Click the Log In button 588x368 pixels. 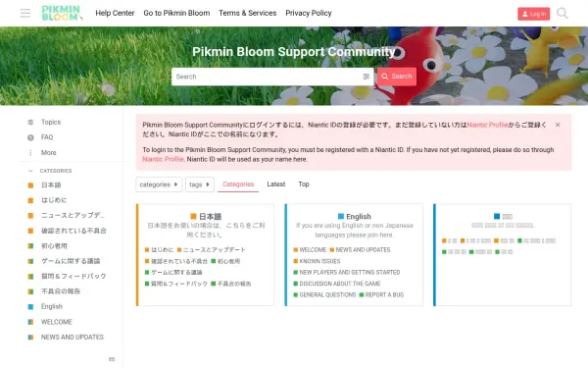point(534,14)
